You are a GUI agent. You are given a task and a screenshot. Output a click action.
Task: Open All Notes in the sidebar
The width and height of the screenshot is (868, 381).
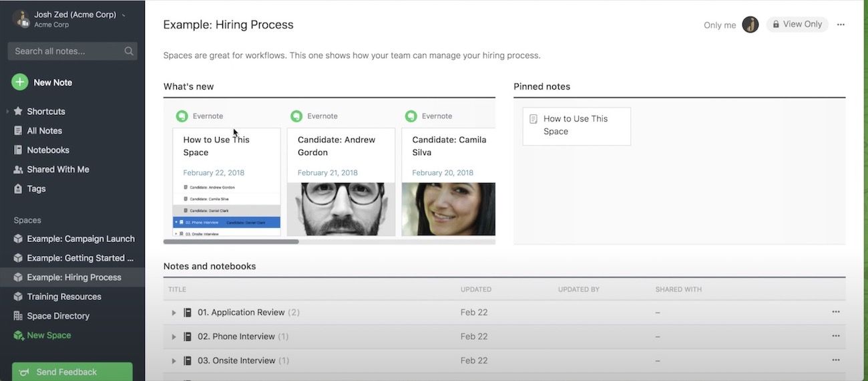[x=44, y=131]
